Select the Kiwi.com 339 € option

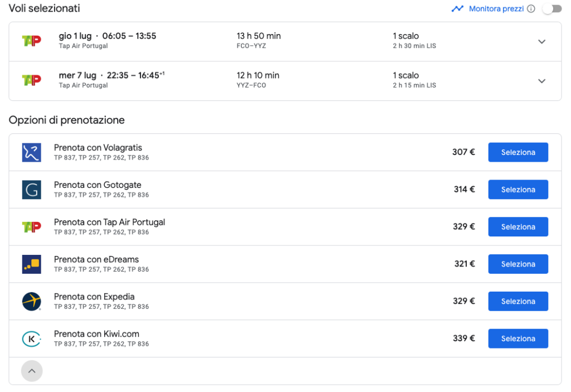(x=518, y=338)
